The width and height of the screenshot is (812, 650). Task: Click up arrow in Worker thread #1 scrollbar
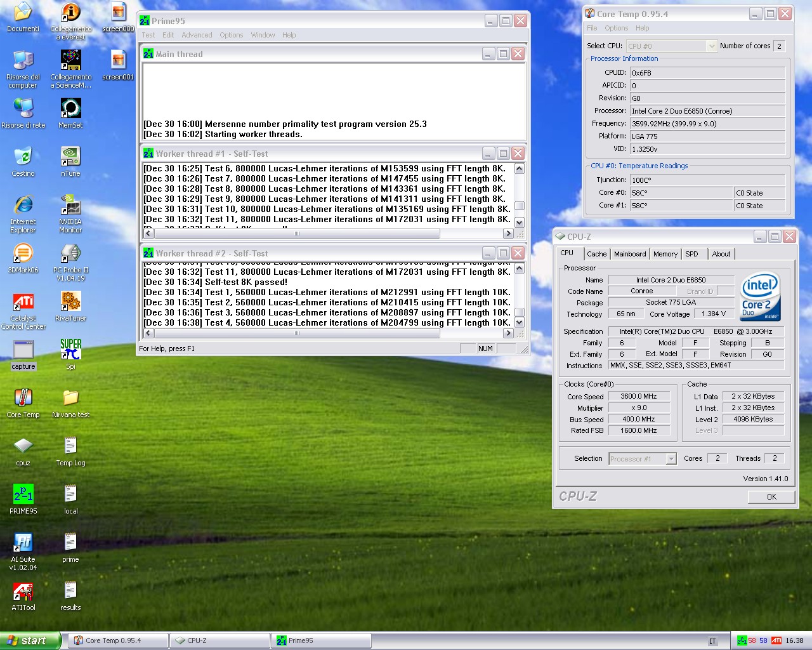[x=519, y=169]
